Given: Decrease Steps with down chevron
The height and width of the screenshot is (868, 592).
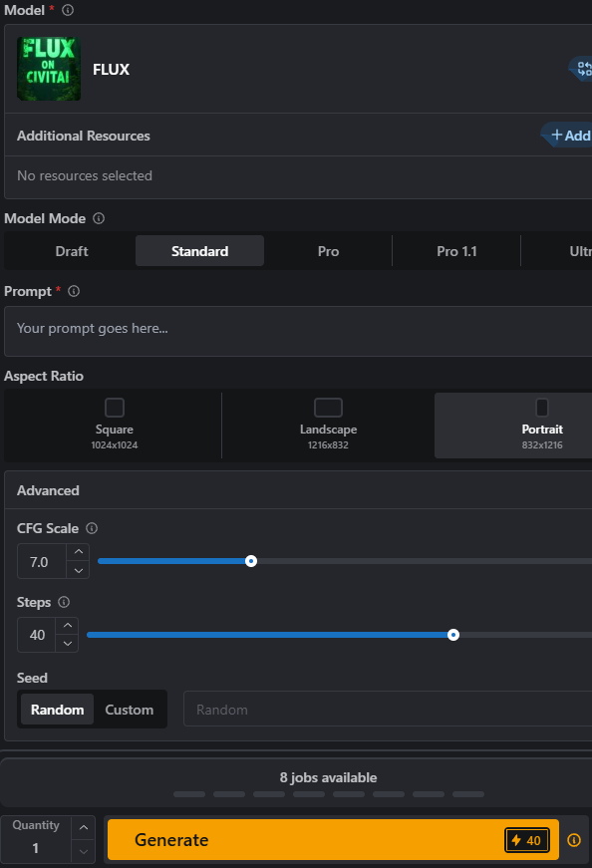Looking at the screenshot, I should tap(68, 643).
